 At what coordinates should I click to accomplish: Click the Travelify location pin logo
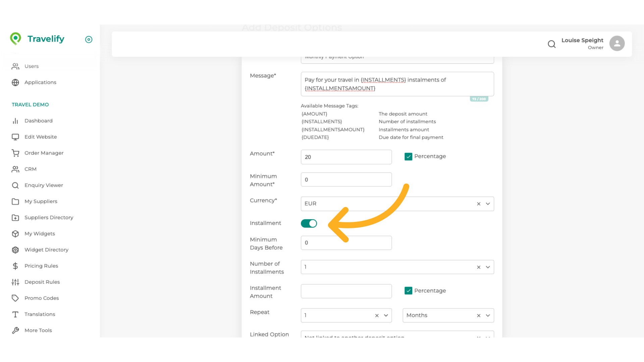pyautogui.click(x=15, y=39)
